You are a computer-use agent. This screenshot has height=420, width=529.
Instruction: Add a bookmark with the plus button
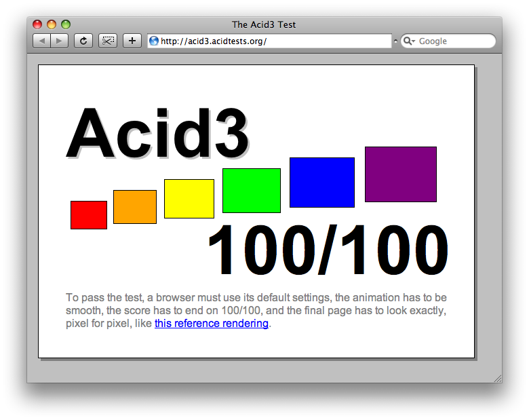(132, 41)
